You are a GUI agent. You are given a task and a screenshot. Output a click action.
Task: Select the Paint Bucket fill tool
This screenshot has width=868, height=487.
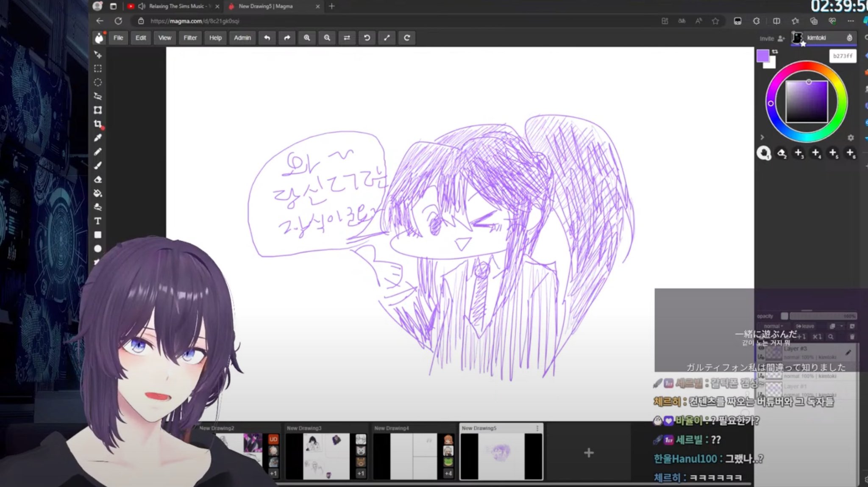coord(97,194)
